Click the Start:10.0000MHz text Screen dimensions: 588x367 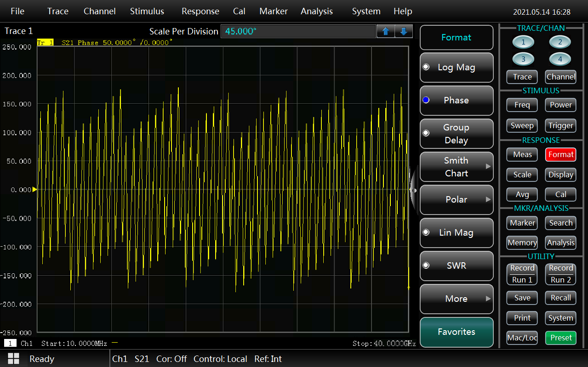pyautogui.click(x=75, y=344)
